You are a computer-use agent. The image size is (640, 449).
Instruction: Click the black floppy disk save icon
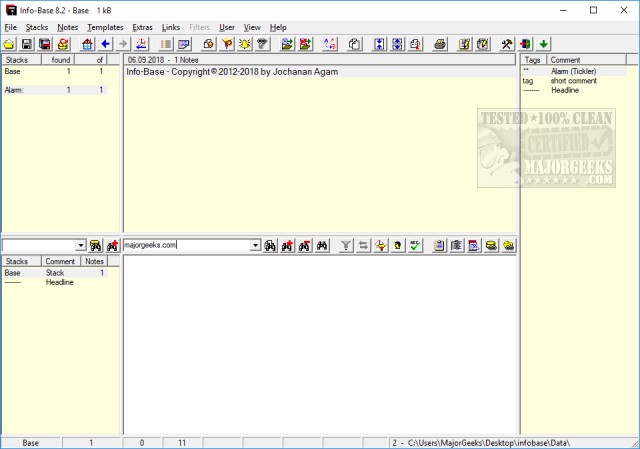point(27,44)
